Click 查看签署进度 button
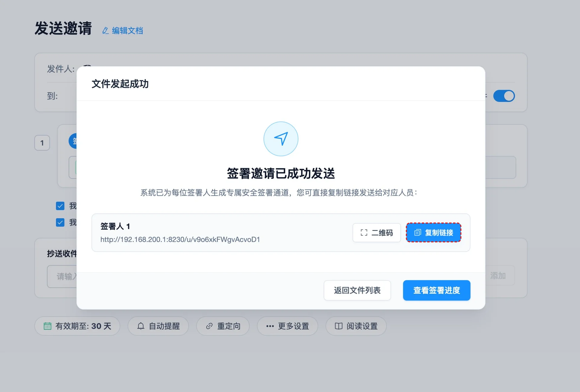This screenshot has width=580, height=392. click(x=437, y=290)
